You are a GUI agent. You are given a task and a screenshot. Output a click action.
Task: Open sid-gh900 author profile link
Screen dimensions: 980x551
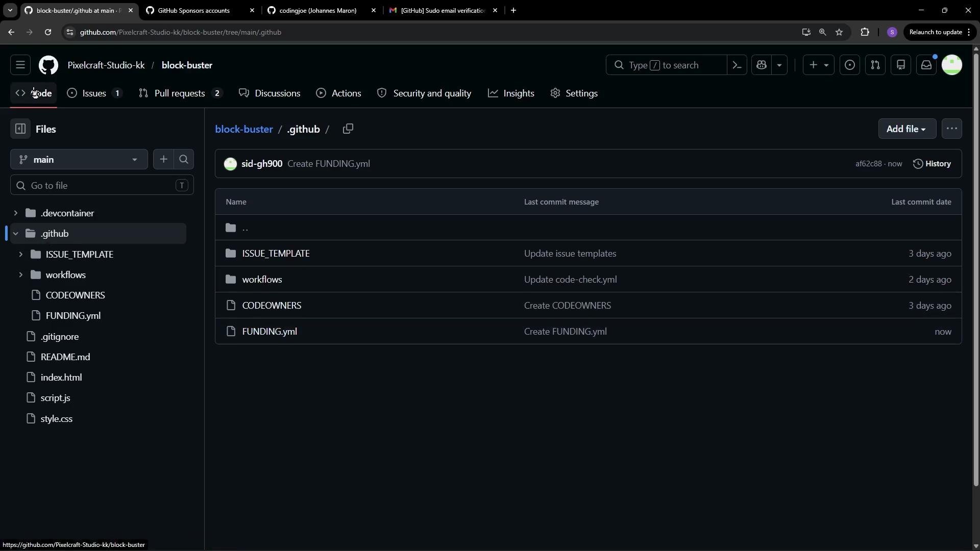[x=262, y=164]
